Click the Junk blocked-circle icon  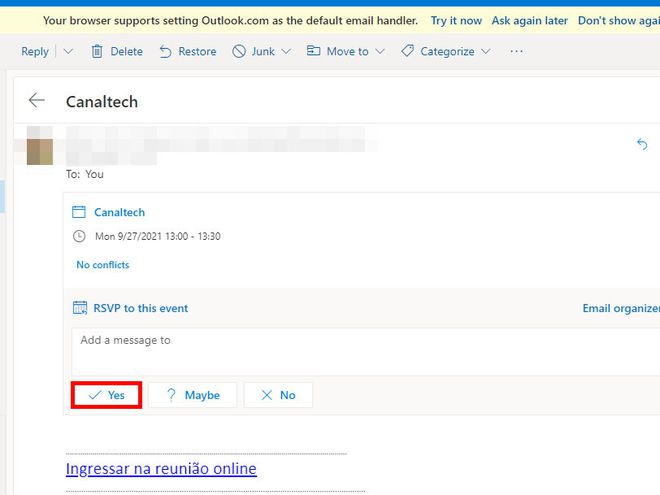(x=239, y=51)
